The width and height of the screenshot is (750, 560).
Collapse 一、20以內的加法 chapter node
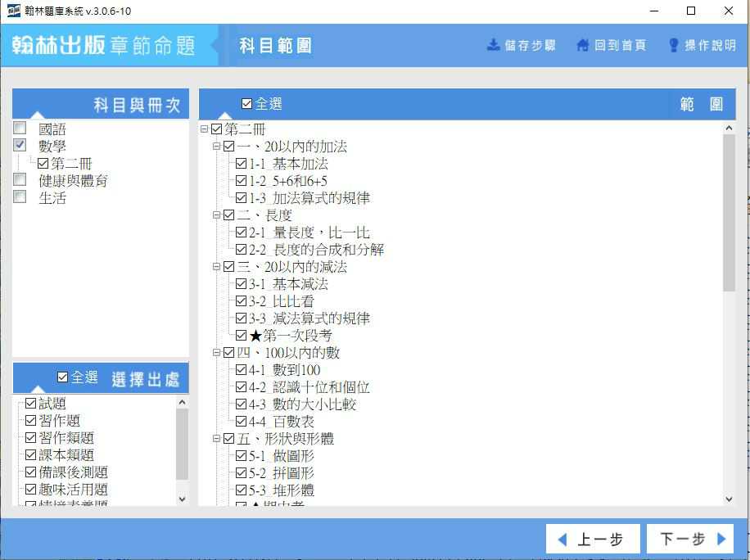(216, 147)
